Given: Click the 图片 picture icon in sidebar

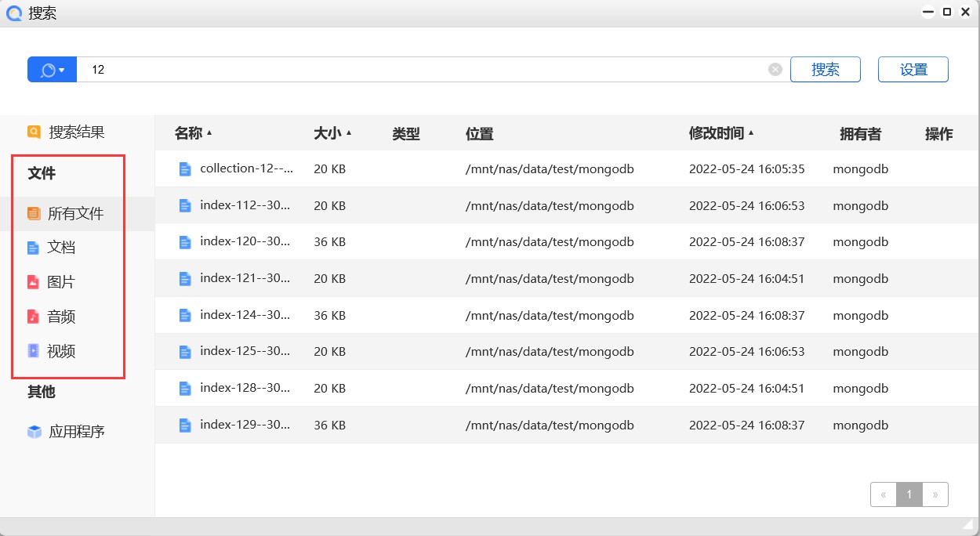Looking at the screenshot, I should [x=34, y=282].
